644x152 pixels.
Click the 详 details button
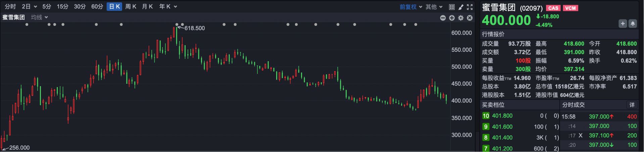click(632, 105)
